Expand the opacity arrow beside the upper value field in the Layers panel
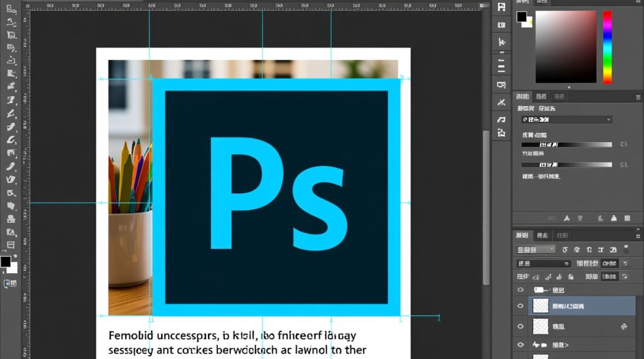This screenshot has width=644, height=359. click(x=624, y=263)
